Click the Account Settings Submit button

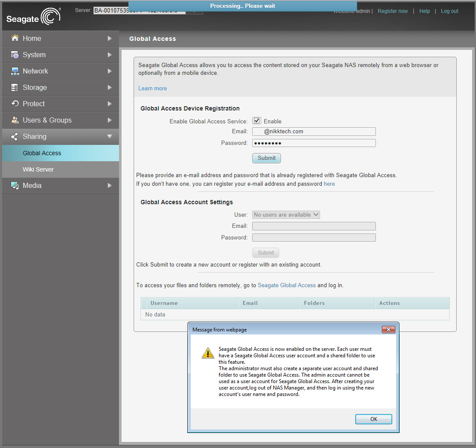265,253
